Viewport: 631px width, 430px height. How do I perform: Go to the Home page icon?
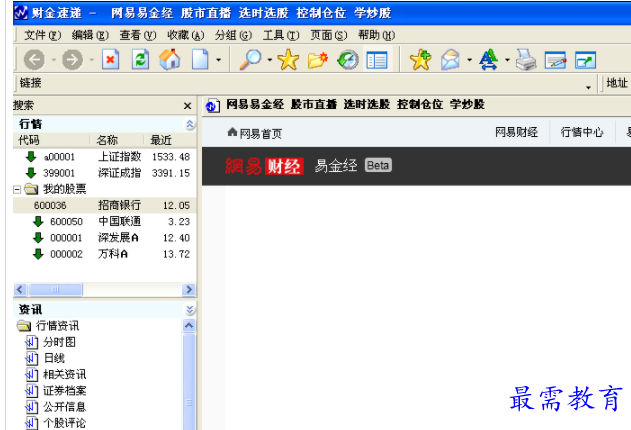169,60
